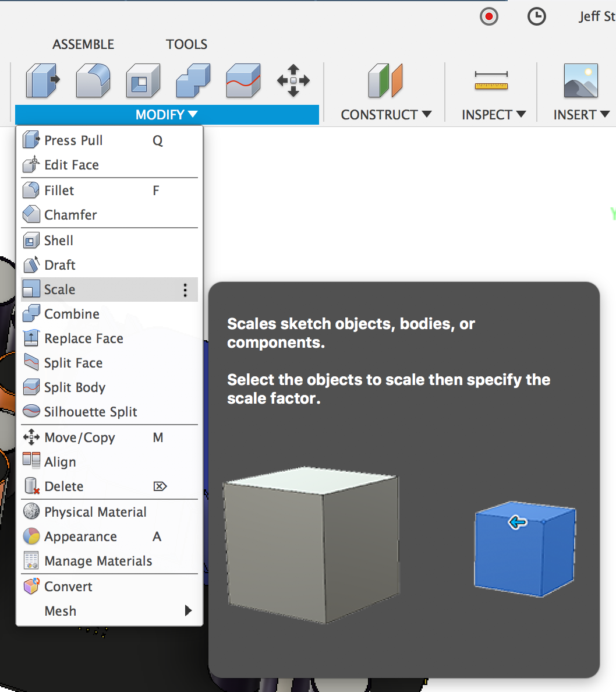Open the MODIFY dropdown
The height and width of the screenshot is (692, 616).
[167, 114]
